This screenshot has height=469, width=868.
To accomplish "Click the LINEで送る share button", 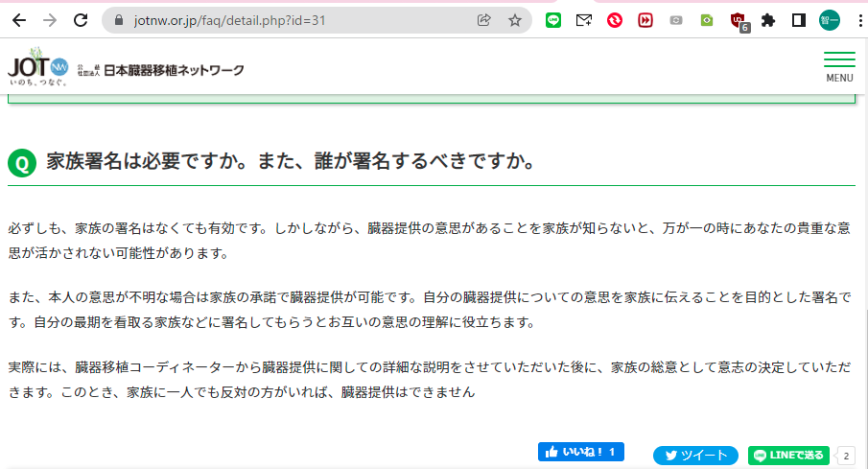I will click(787, 456).
